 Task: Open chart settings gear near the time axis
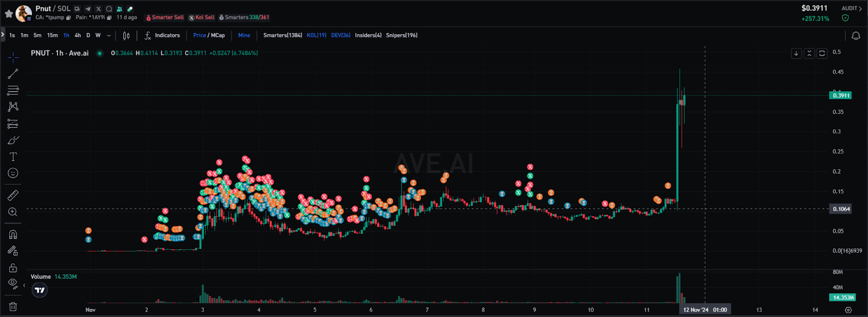[x=848, y=310]
